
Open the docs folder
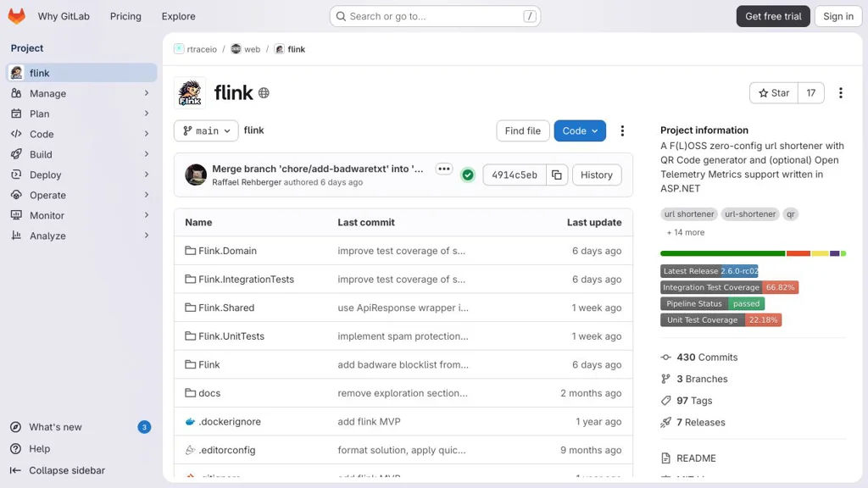pos(209,393)
